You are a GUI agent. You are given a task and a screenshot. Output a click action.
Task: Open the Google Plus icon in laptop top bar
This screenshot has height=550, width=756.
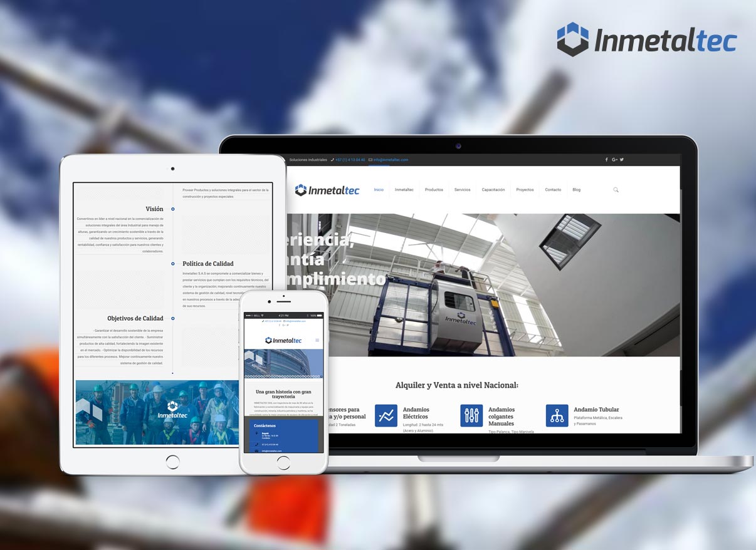pos(614,160)
